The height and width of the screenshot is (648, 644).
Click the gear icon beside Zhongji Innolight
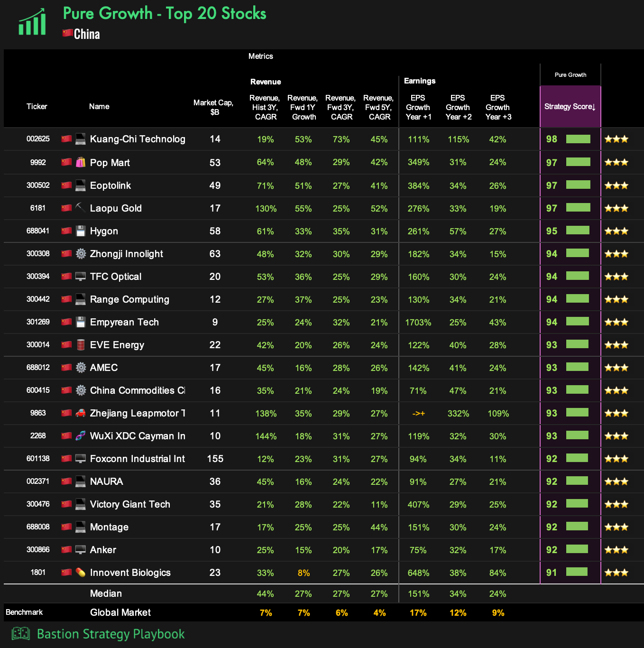pos(81,253)
